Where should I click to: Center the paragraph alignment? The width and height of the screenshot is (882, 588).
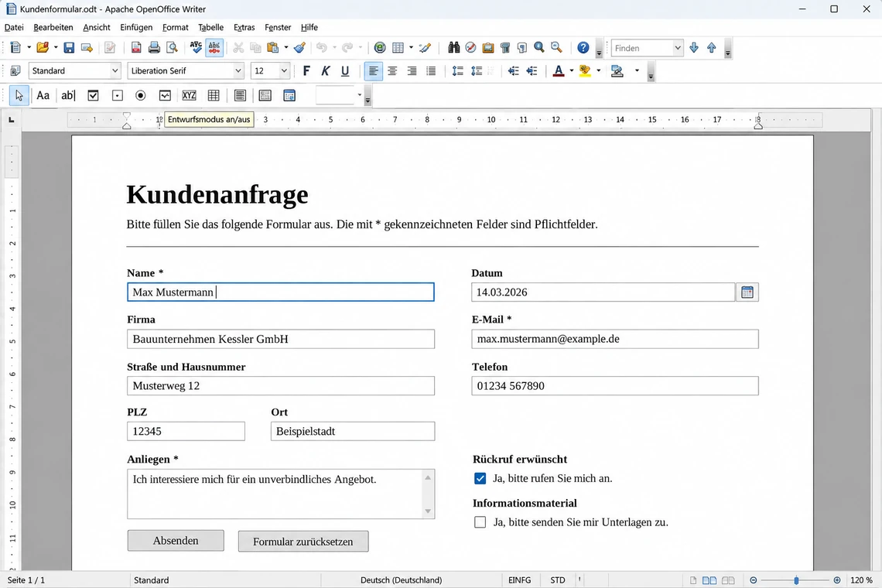(x=392, y=71)
